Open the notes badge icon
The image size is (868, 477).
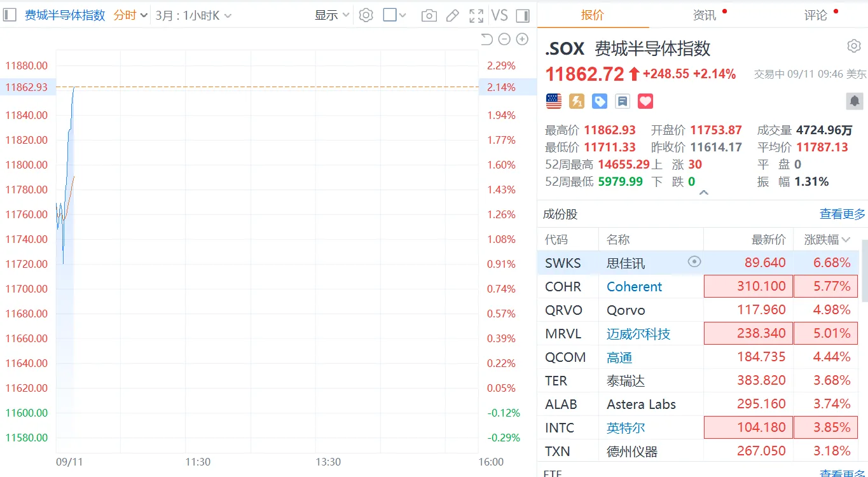click(623, 101)
